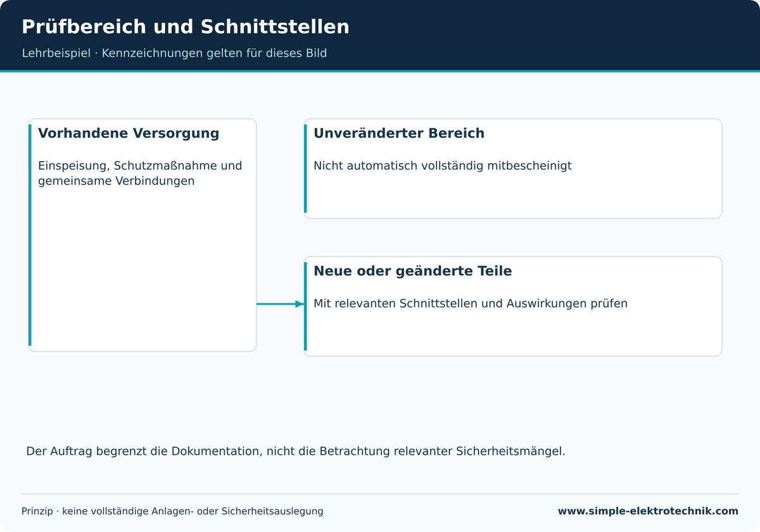Click the title "Prüfbereich und Schnittstellen"
The width and height of the screenshot is (760, 532).
(186, 27)
